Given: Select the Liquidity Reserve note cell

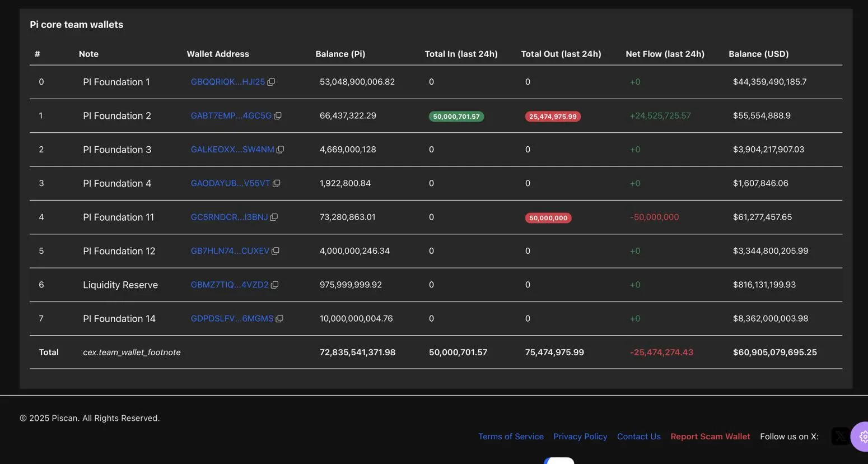Looking at the screenshot, I should pyautogui.click(x=120, y=285).
